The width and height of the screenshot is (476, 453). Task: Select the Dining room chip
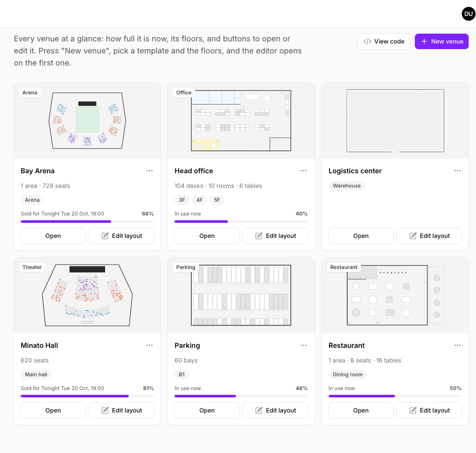pyautogui.click(x=348, y=375)
